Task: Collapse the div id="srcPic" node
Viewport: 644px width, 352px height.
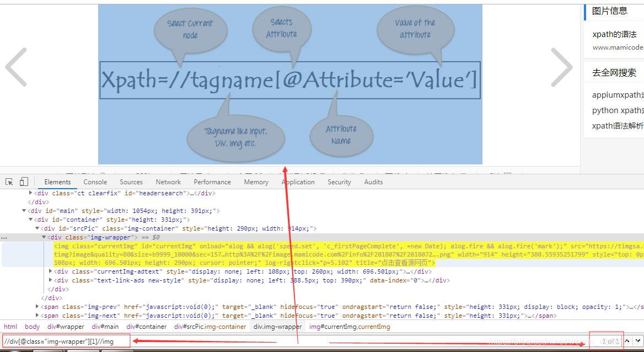Action: click(x=37, y=228)
